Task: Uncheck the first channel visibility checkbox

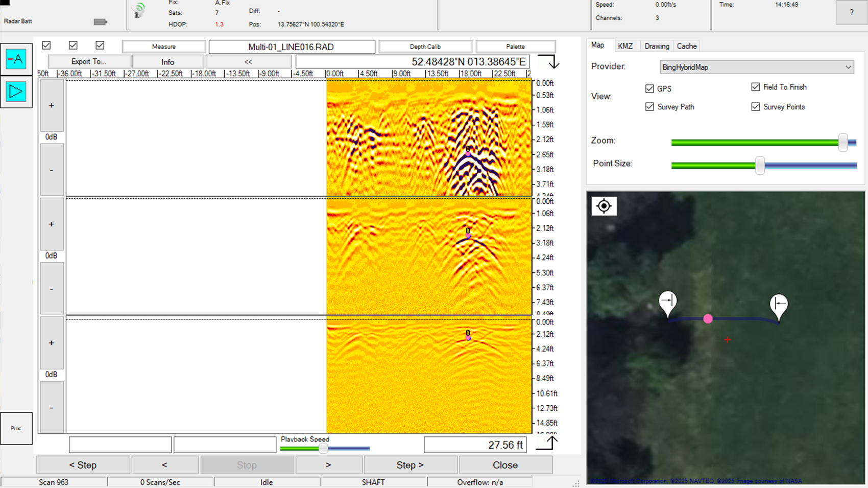Action: pyautogui.click(x=46, y=45)
